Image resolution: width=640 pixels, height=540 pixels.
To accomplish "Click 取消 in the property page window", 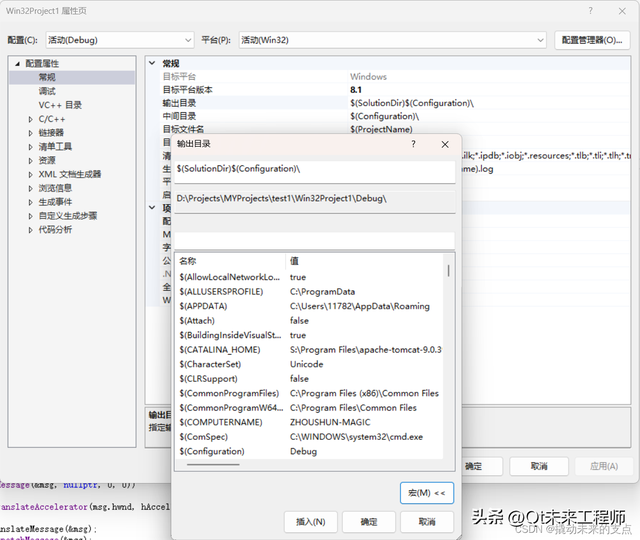I will point(539,466).
